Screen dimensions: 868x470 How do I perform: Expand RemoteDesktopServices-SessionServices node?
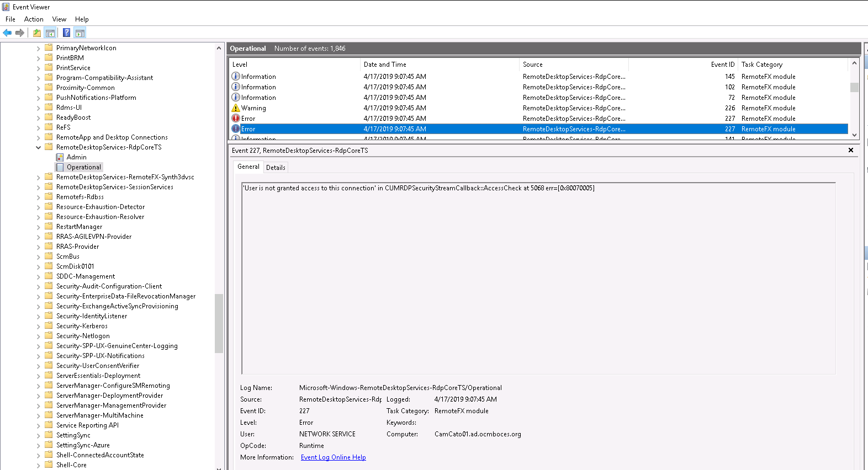tap(38, 187)
